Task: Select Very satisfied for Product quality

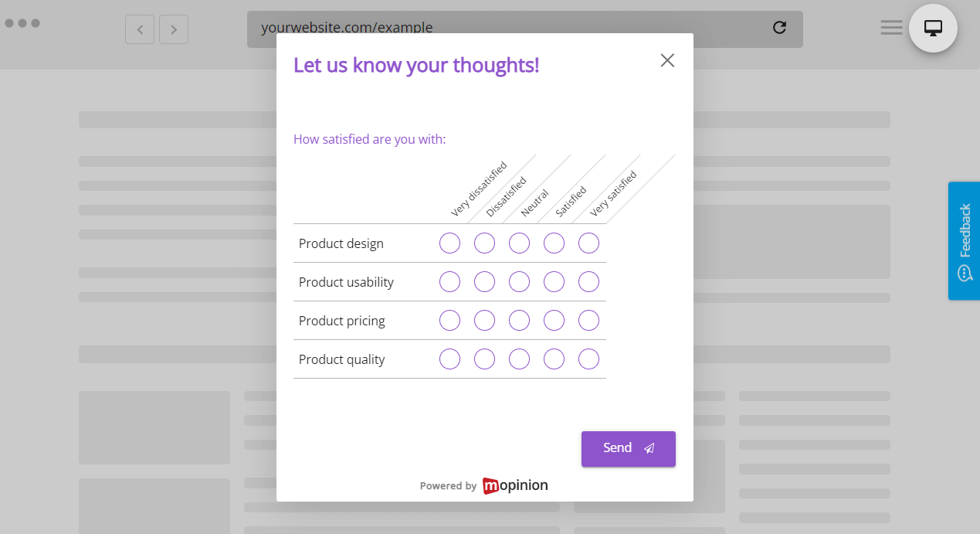Action: [x=588, y=359]
